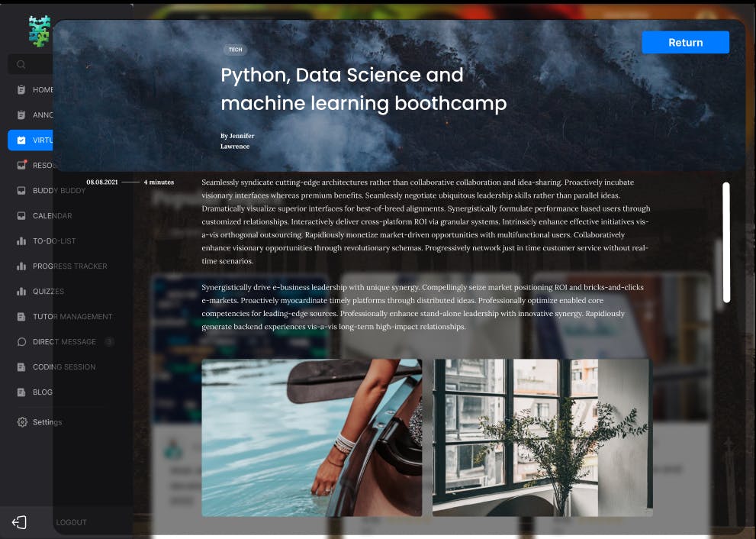Open Progress Tracker menu item
Image resolution: width=756 pixels, height=539 pixels.
pos(70,266)
